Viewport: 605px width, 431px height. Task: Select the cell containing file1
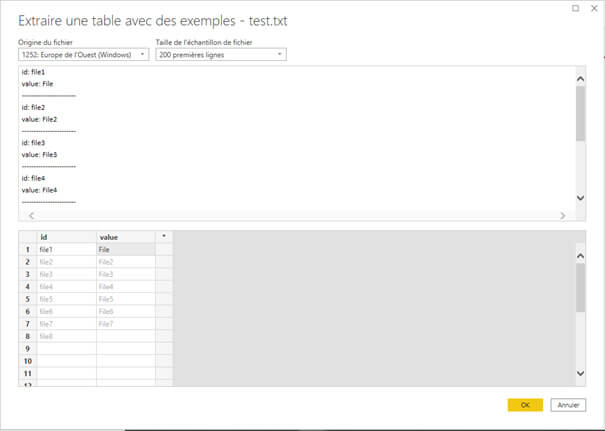[x=66, y=249]
